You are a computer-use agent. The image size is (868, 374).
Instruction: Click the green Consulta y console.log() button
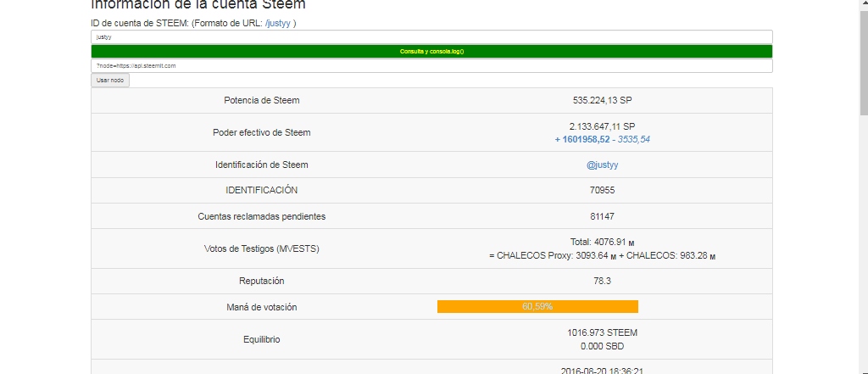[x=431, y=52]
